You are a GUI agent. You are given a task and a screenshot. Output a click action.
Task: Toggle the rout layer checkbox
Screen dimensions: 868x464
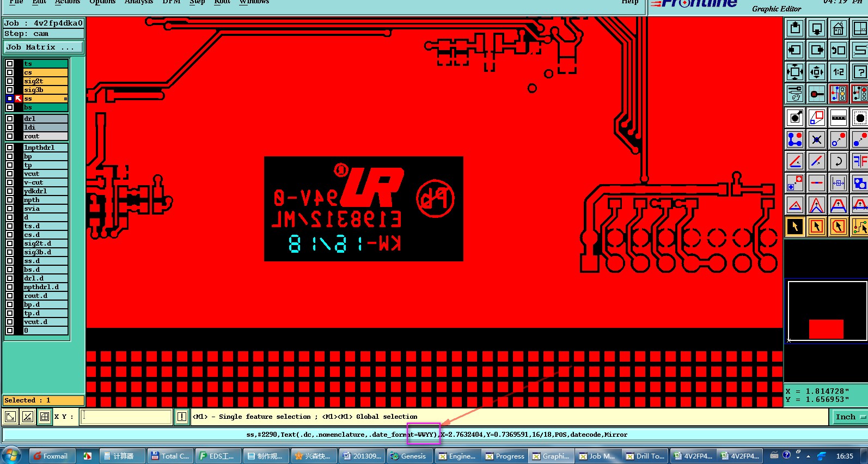10,136
